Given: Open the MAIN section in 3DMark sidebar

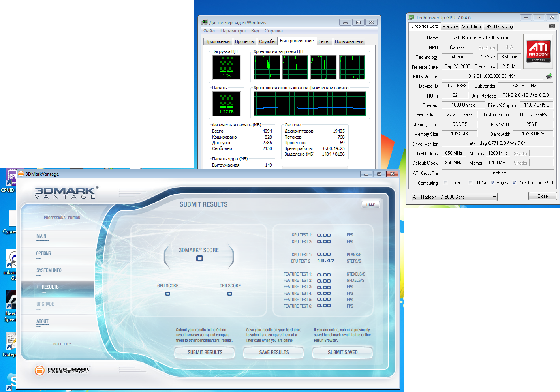Looking at the screenshot, I should tap(58, 238).
